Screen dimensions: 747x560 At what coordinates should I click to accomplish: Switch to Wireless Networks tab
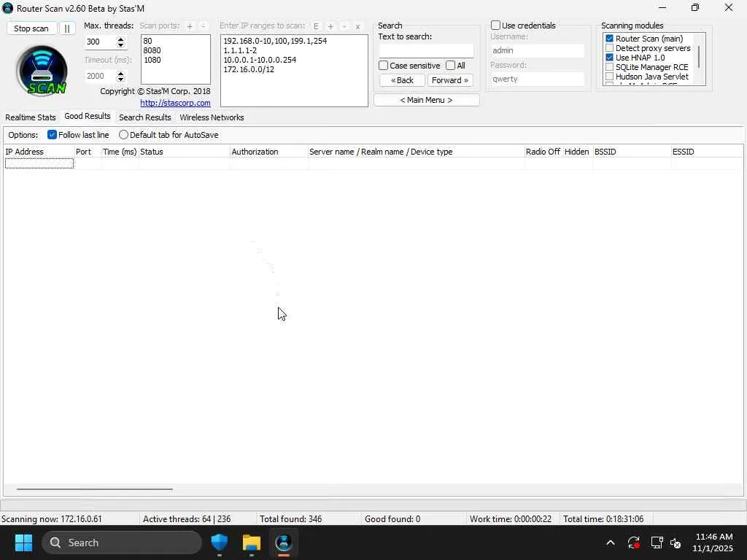pyautogui.click(x=212, y=117)
